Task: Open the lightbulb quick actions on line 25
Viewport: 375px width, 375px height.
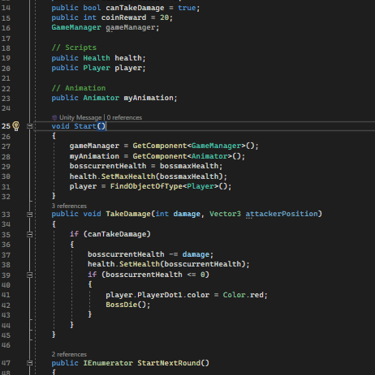Action: click(x=16, y=126)
